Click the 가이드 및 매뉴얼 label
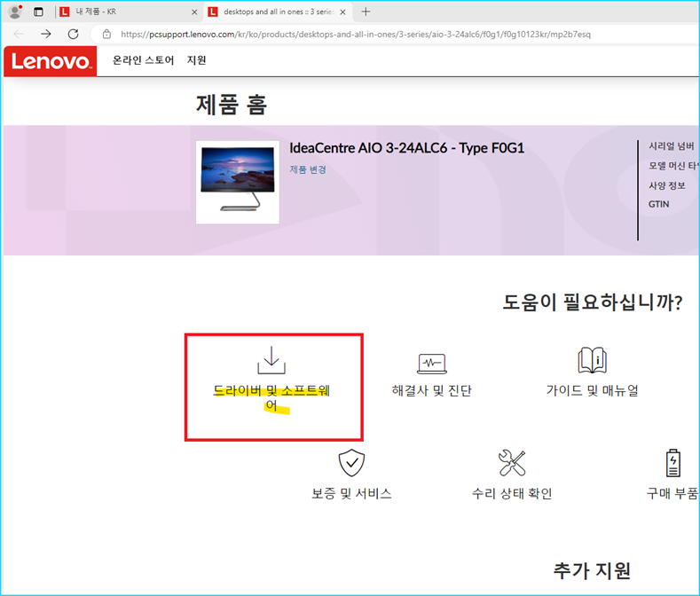 (x=592, y=390)
